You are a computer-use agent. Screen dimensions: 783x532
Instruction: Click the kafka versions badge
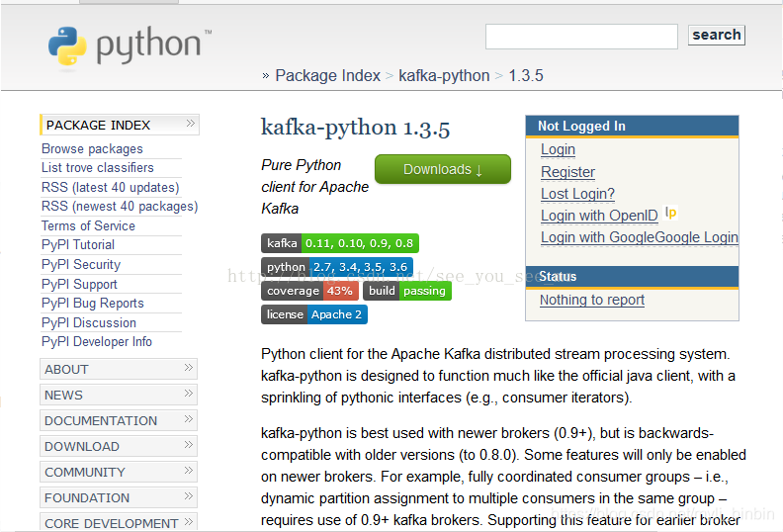click(x=339, y=243)
